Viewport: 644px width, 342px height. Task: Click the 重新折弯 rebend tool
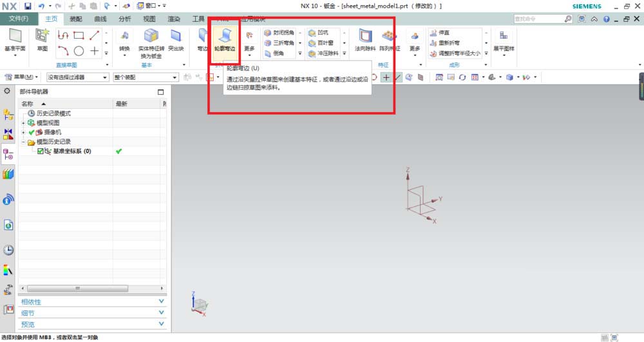445,43
